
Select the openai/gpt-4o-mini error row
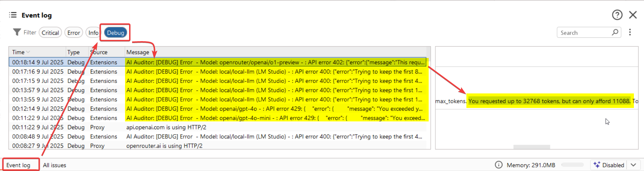[218, 118]
